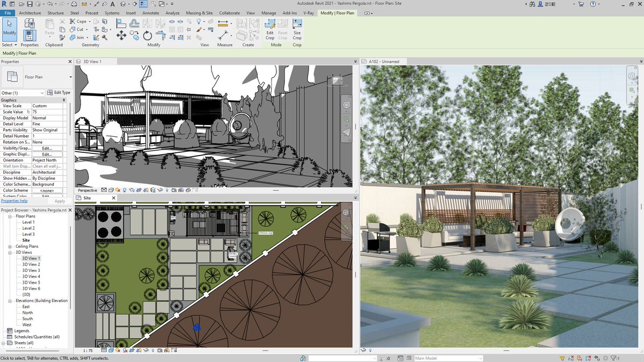Select South elevation in Project Browser
Viewport: 644px width, 362px height.
(x=27, y=319)
